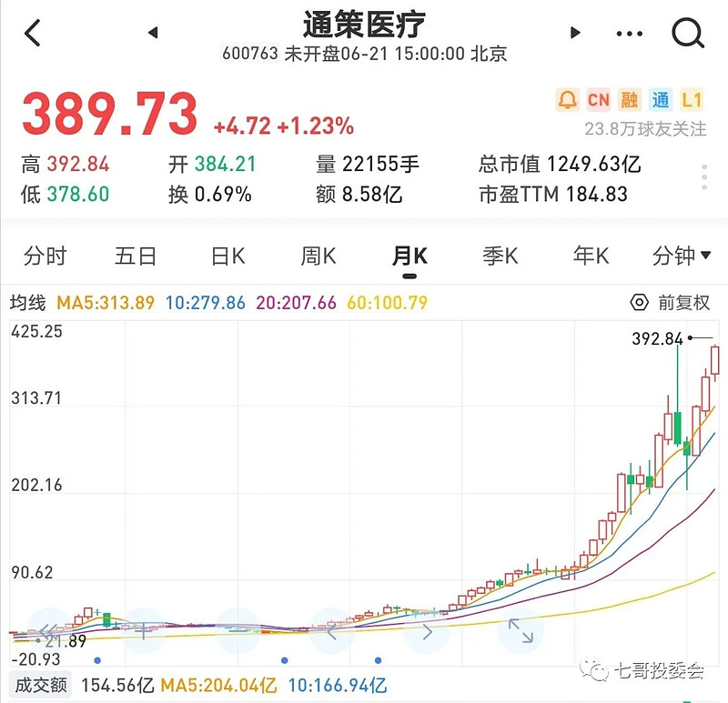This screenshot has height=703, width=728.
Task: Tap the 融 margin trading badge
Action: click(x=629, y=100)
